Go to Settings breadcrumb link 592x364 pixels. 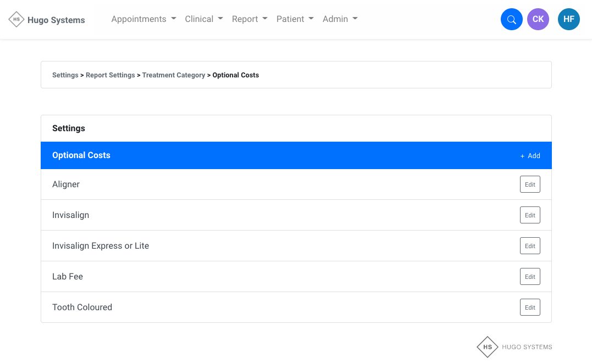(x=65, y=75)
